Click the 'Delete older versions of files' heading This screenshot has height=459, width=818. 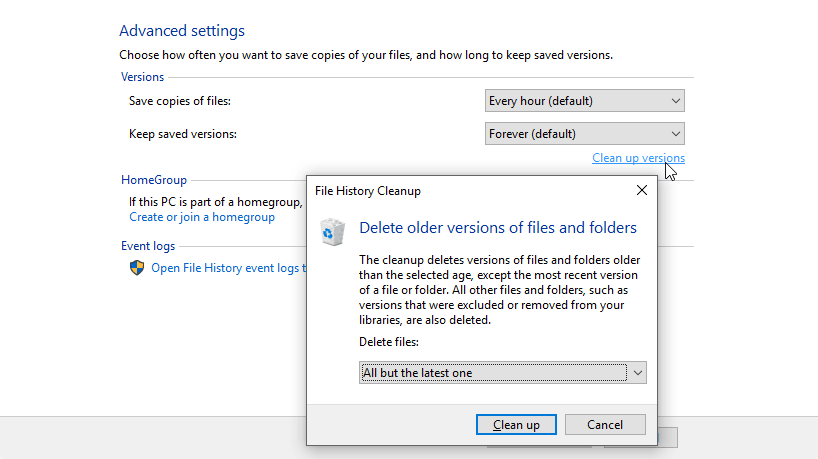[497, 228]
